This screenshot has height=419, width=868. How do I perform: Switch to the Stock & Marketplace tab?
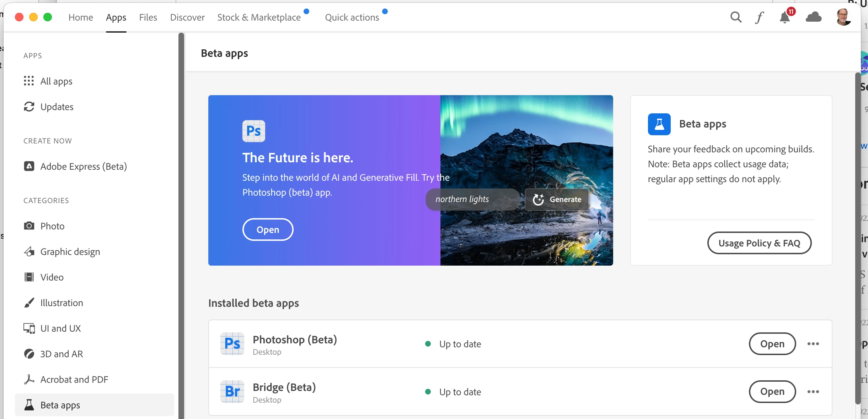coord(259,17)
